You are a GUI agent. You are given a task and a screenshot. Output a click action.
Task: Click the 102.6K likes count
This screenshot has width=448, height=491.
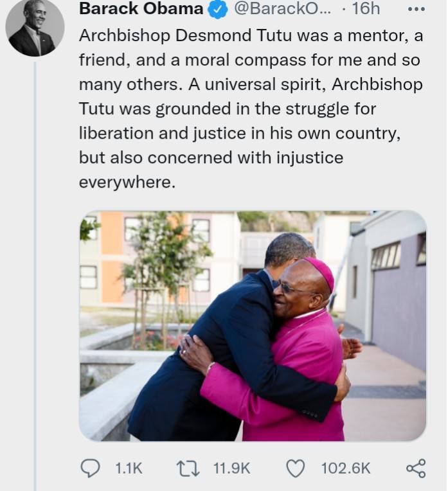pos(346,469)
